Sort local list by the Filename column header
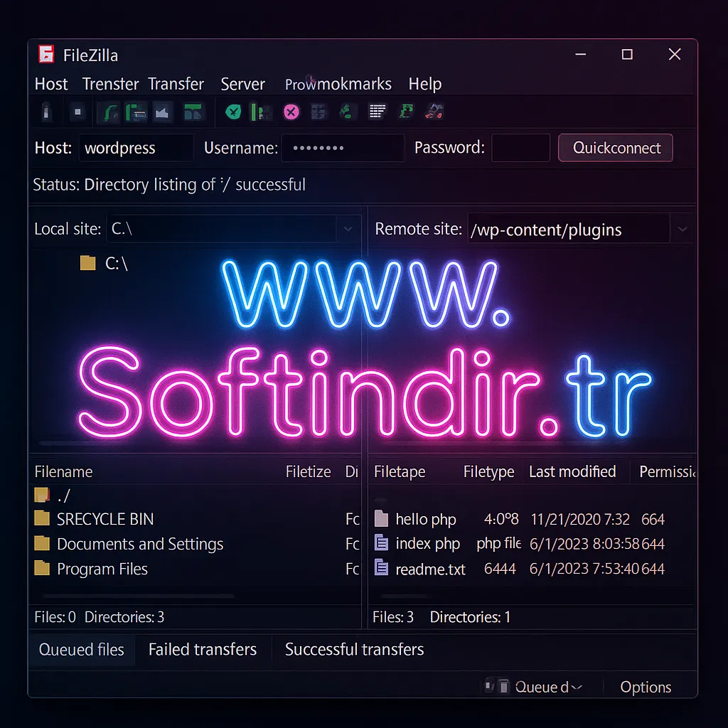This screenshot has width=728, height=728. coord(63,472)
